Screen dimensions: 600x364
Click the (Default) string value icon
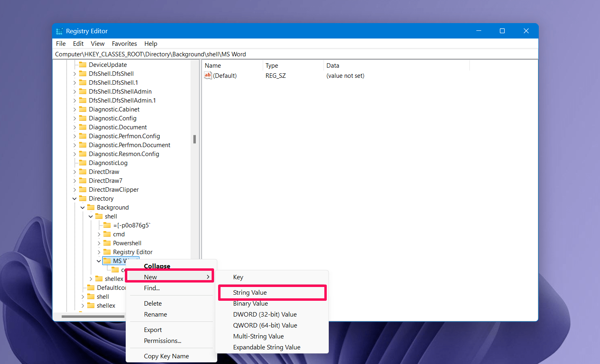pos(208,75)
